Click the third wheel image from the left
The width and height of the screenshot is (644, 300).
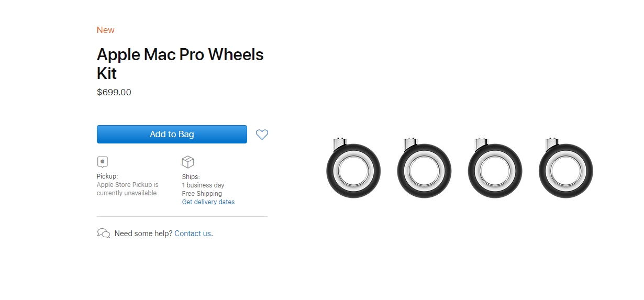pos(494,169)
